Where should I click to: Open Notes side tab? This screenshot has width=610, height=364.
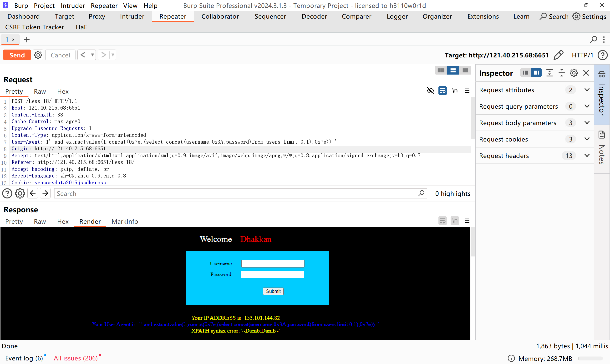tap(602, 149)
